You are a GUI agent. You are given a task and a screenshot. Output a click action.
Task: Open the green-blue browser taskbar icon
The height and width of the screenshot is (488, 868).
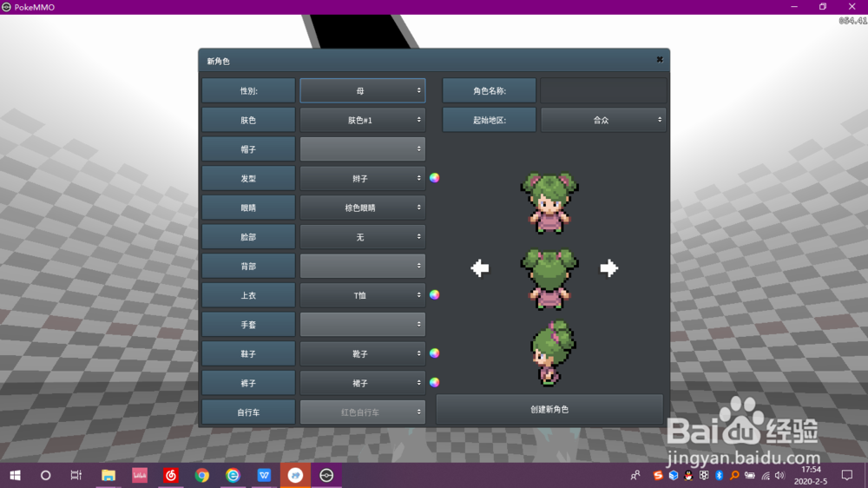tap(233, 475)
